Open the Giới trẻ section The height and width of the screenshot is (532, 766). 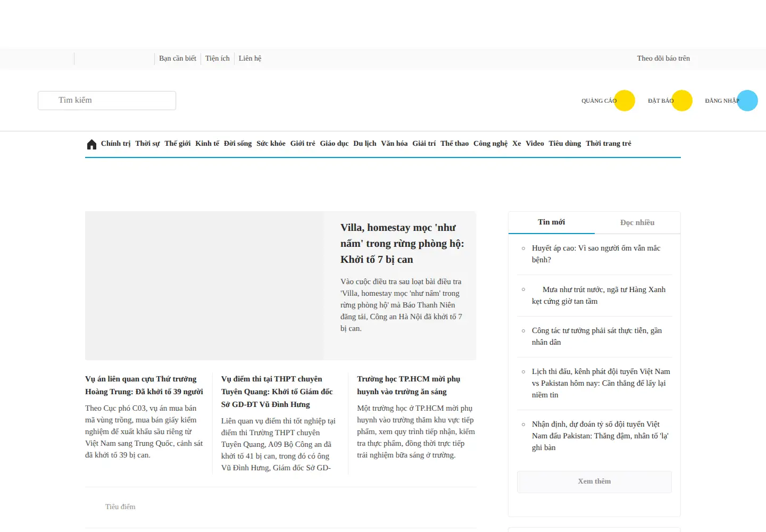tap(303, 144)
